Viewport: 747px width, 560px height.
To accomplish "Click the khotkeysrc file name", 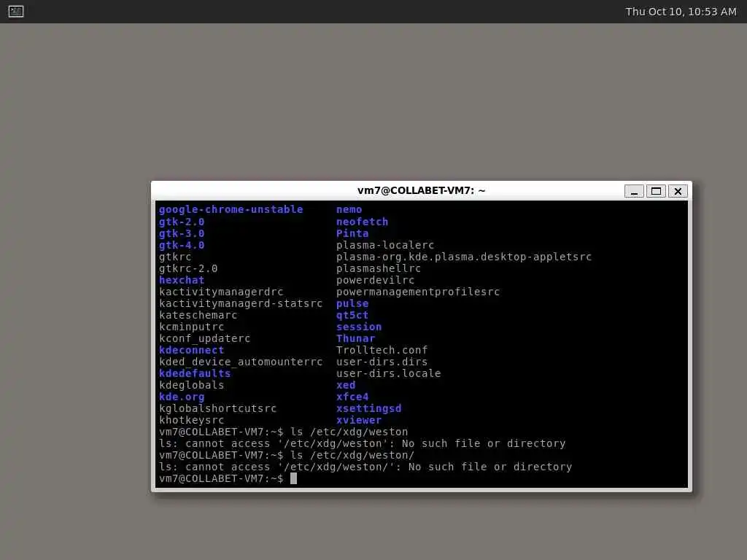I will click(x=192, y=420).
